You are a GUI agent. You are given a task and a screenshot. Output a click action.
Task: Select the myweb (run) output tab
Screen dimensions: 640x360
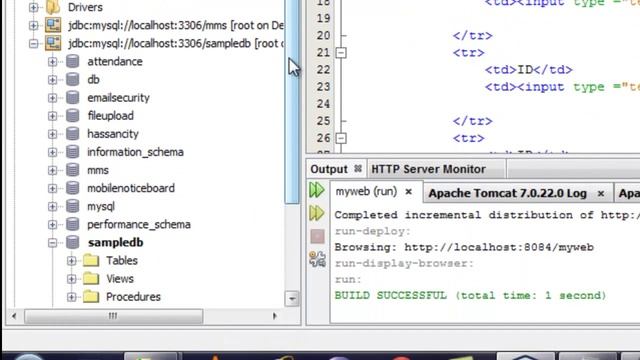[x=366, y=191]
